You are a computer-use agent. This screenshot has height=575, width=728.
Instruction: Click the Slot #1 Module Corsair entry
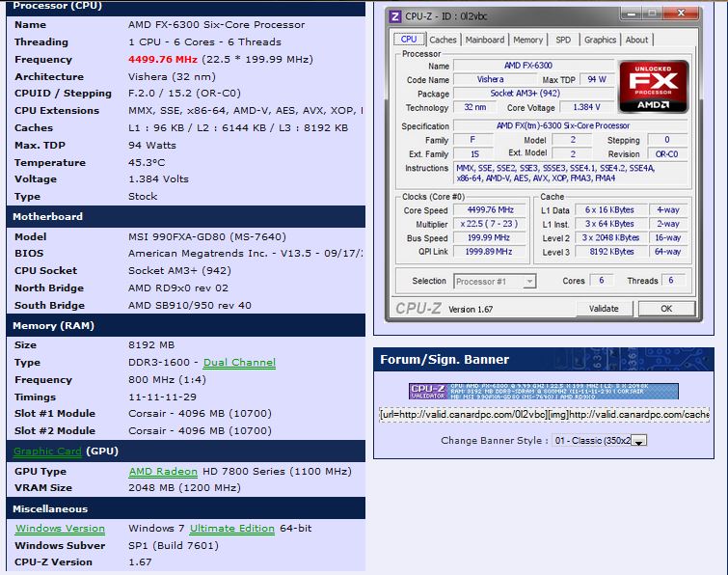click(x=200, y=413)
